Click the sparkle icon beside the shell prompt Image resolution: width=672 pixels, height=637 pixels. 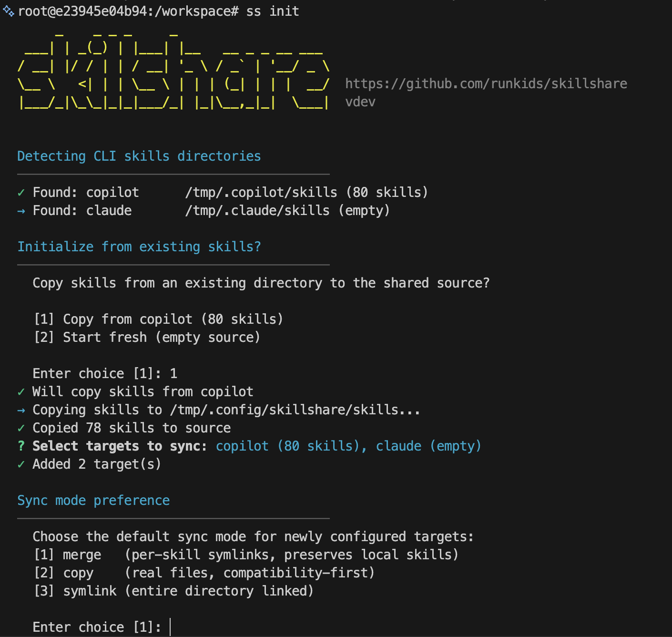coord(8,11)
